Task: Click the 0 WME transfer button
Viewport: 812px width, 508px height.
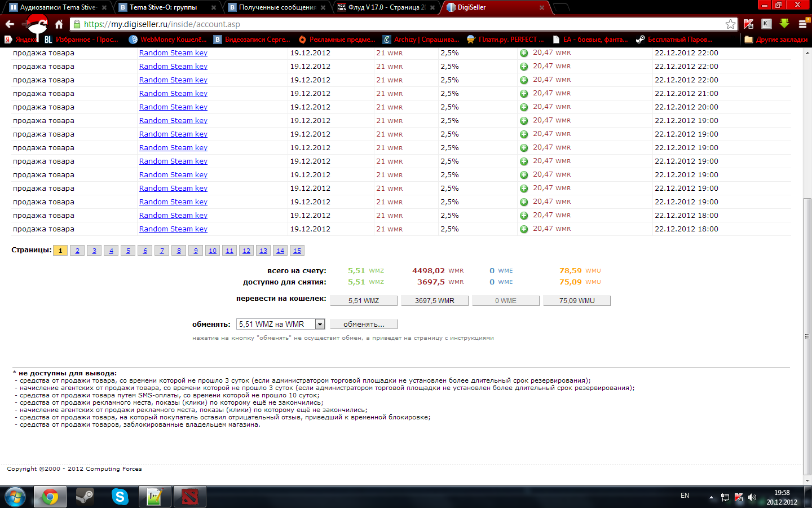Action: point(506,301)
